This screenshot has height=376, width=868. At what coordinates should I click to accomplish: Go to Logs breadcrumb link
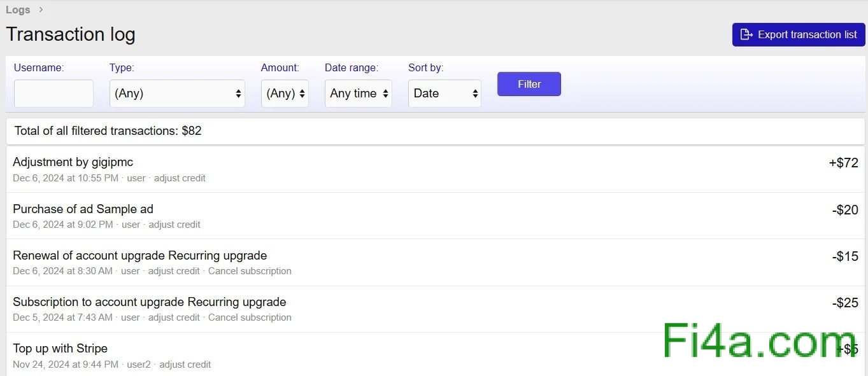(18, 10)
